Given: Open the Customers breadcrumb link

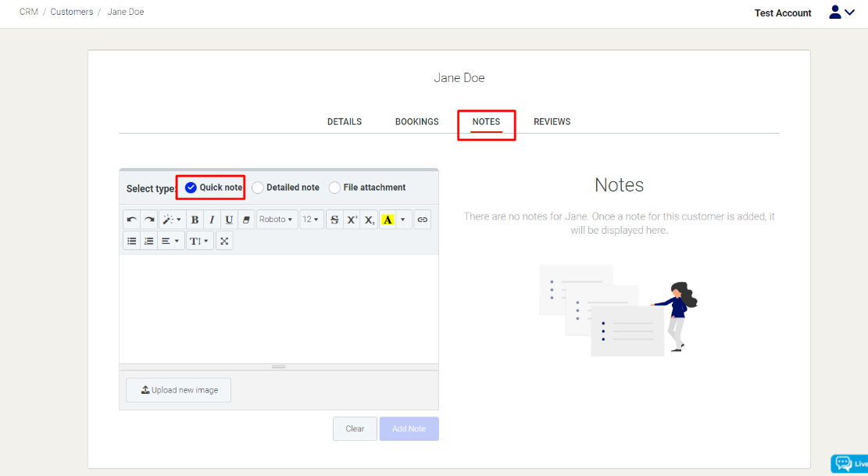Looking at the screenshot, I should click(72, 11).
